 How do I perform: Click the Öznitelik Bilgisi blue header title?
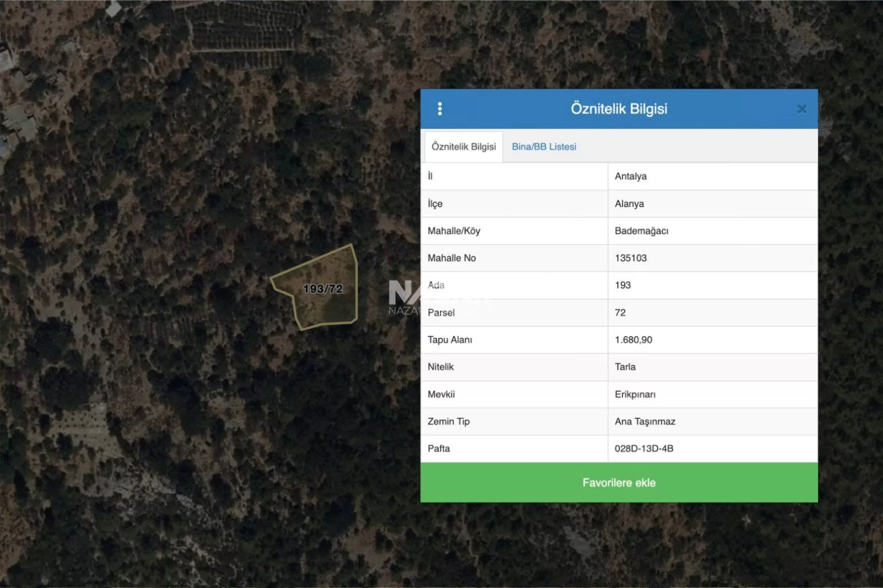619,109
